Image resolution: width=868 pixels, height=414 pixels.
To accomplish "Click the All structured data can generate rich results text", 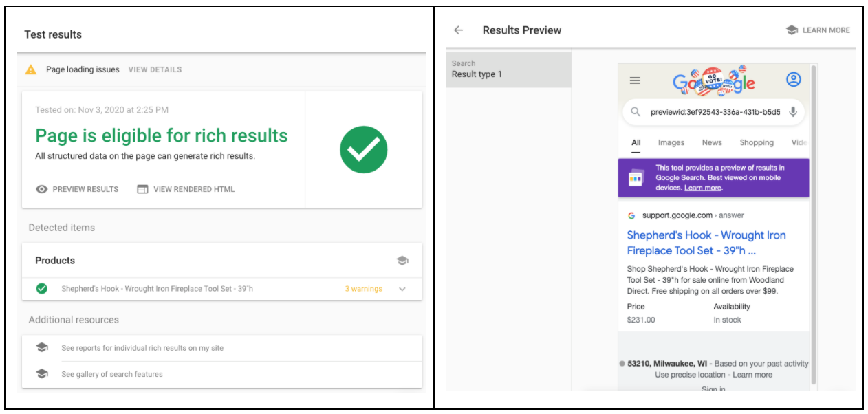I will (145, 156).
